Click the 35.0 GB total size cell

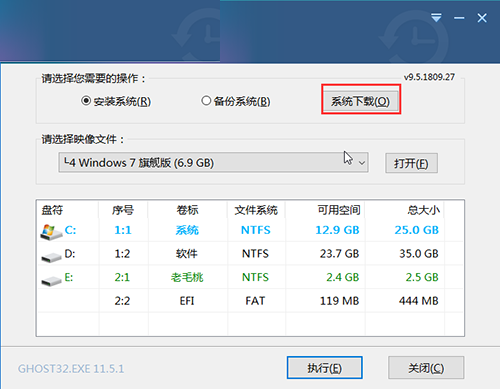419,254
